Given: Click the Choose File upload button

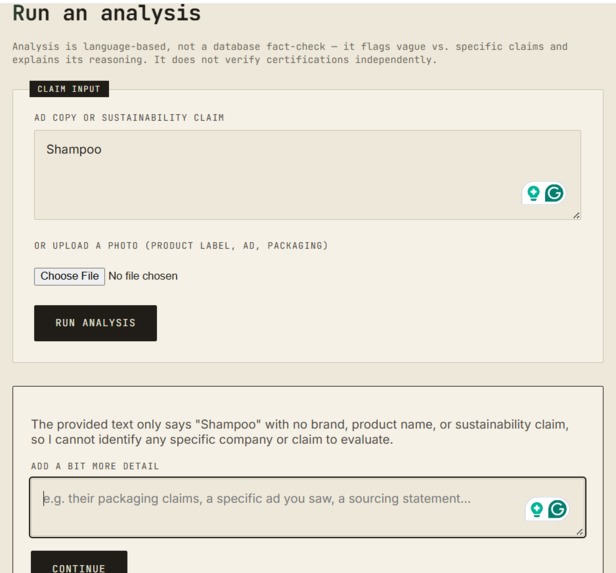Looking at the screenshot, I should coord(70,276).
